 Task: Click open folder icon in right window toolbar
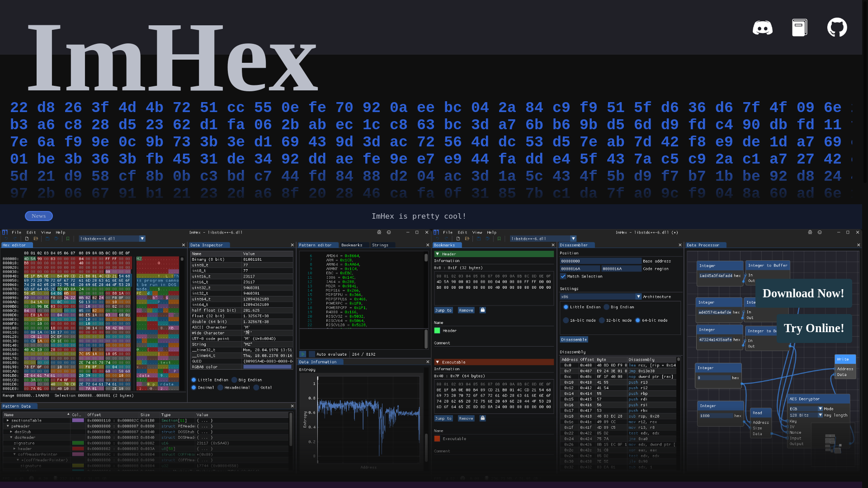pos(467,239)
